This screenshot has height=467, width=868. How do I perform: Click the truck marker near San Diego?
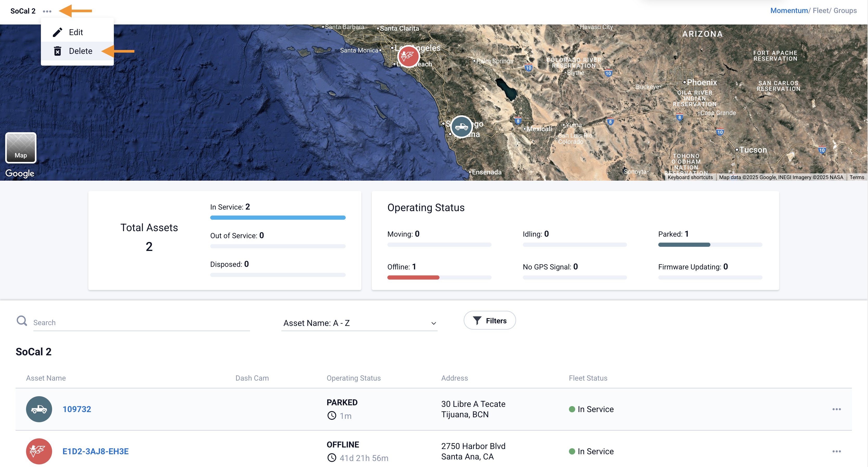pos(461,127)
